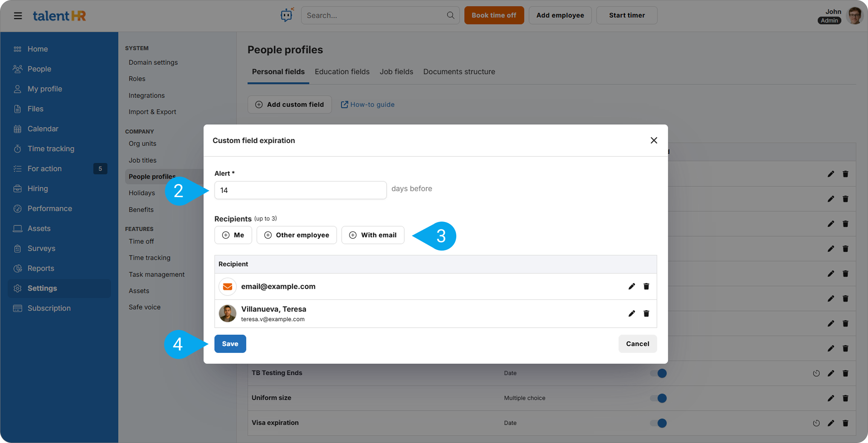Click the search magnifier icon
Viewport: 868px width, 443px height.
click(x=450, y=15)
